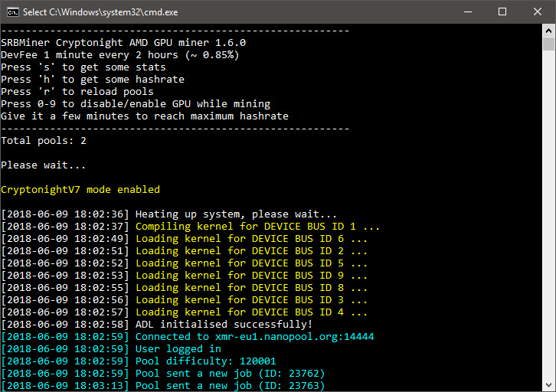Open the cmd.exe system menu icon

[13, 11]
